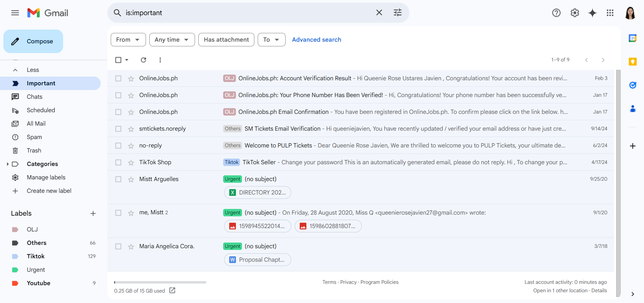Screen dimensions: 644x303
Task: Check the Mistt Arguelles email checkbox
Action: point(118,179)
